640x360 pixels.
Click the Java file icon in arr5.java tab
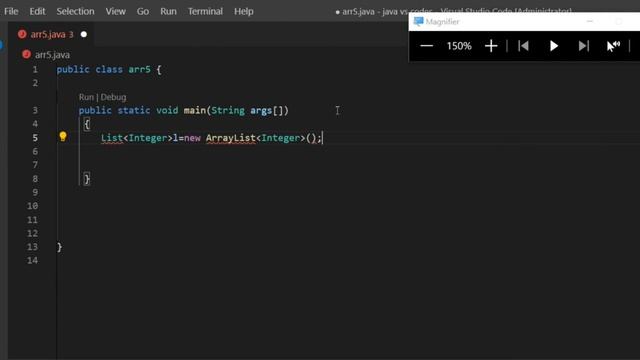pyautogui.click(x=22, y=34)
